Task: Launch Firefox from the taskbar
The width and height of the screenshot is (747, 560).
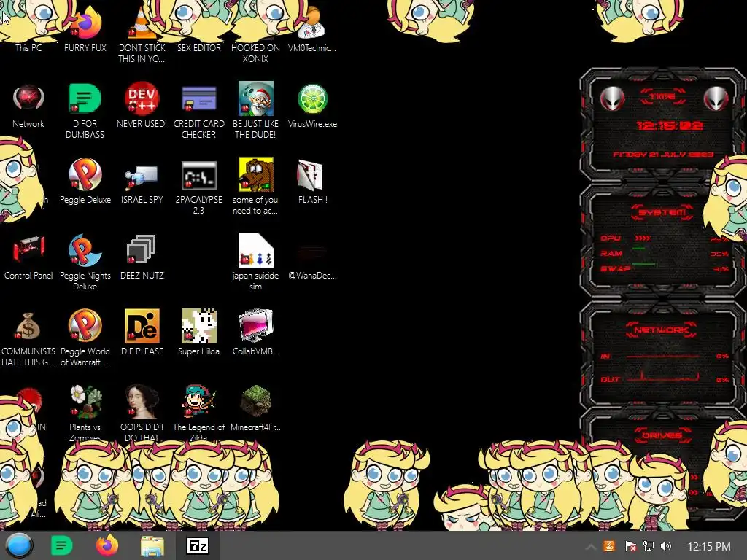Action: tap(107, 545)
